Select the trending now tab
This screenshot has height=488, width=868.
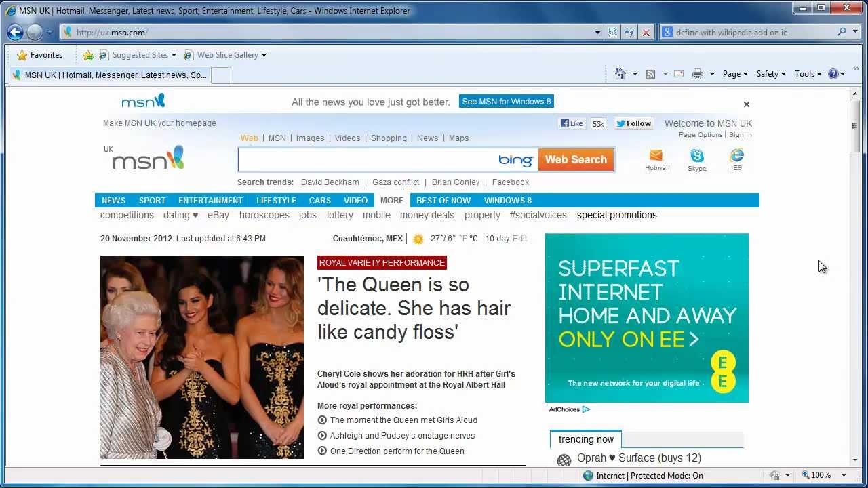[x=586, y=439]
